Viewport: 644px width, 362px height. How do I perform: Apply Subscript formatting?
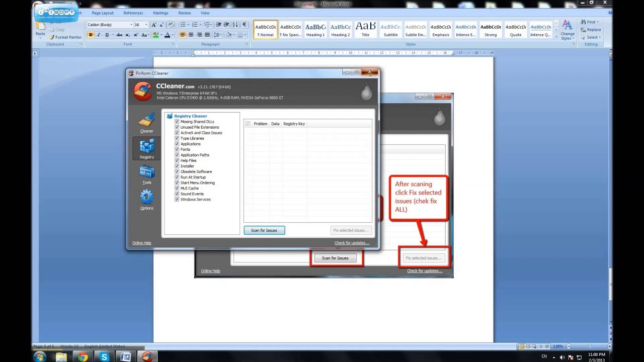(x=128, y=35)
